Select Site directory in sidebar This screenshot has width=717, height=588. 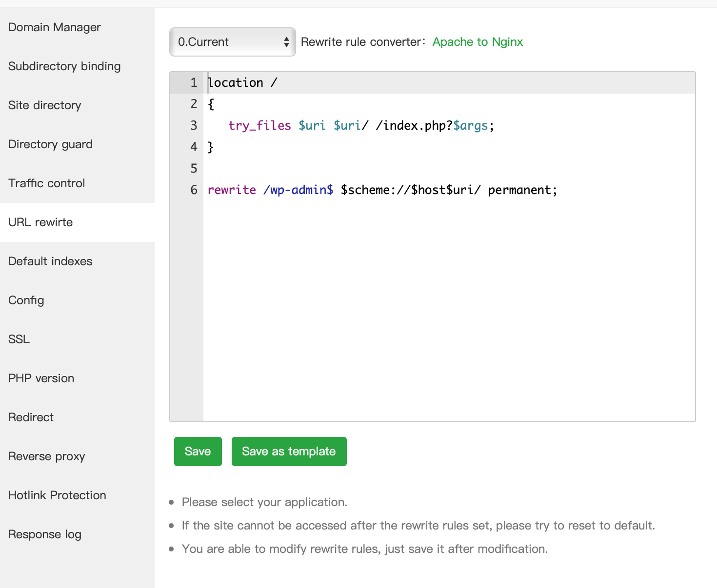click(x=45, y=105)
